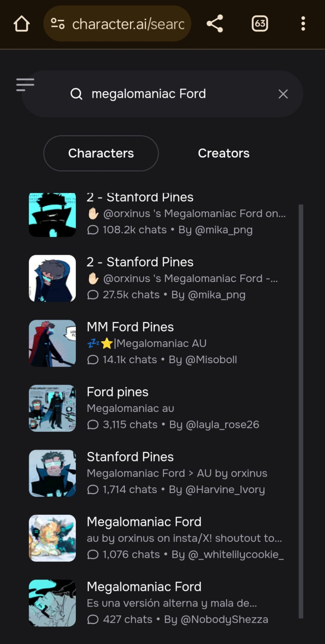The height and width of the screenshot is (644, 325).
Task: Tap the browser home icon
Action: click(x=22, y=24)
